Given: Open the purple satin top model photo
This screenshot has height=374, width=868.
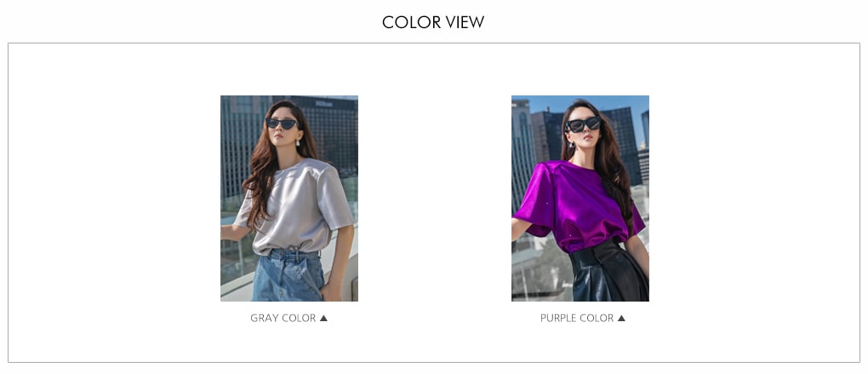Looking at the screenshot, I should coord(580,199).
